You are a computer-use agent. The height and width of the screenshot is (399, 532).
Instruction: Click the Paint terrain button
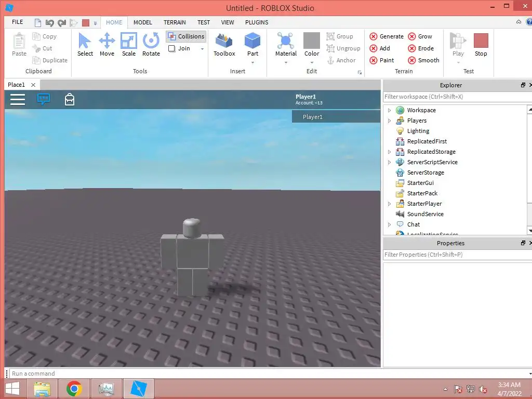(382, 60)
